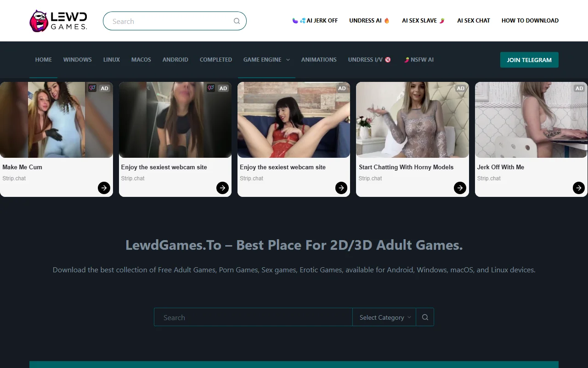
Task: Click the JOIN TELEGRAM button
Action: point(529,59)
